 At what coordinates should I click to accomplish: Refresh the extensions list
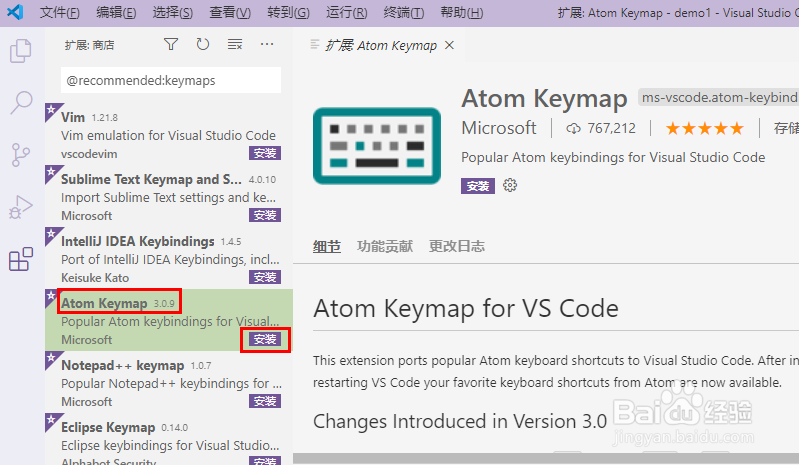[x=203, y=45]
